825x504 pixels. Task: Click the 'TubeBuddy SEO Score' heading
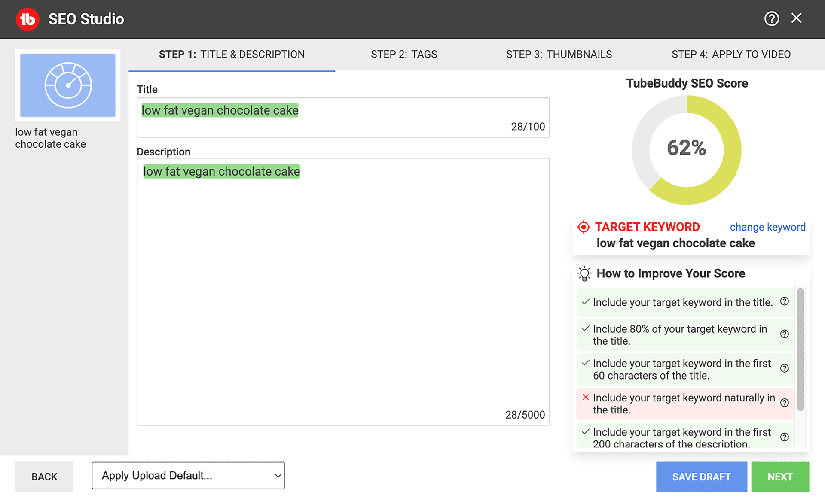click(x=687, y=83)
